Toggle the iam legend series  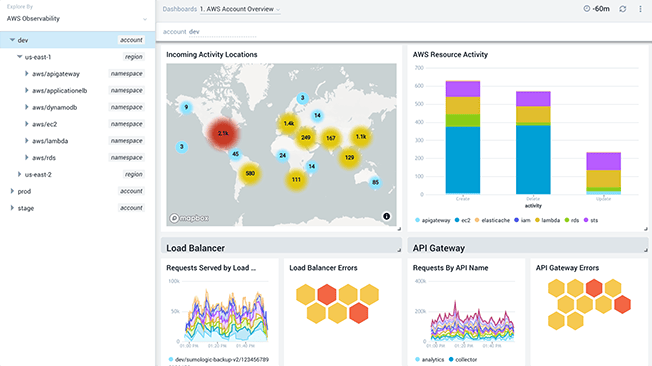522,220
